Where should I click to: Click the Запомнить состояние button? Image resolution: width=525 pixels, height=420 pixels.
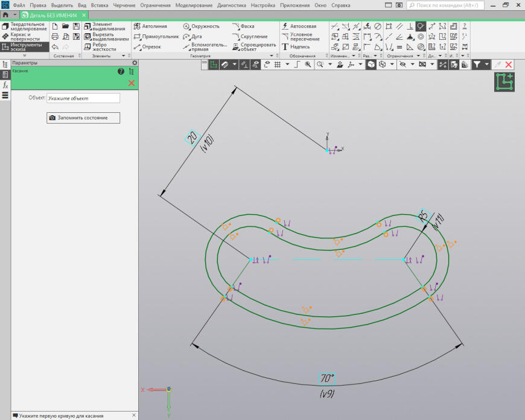[83, 118]
